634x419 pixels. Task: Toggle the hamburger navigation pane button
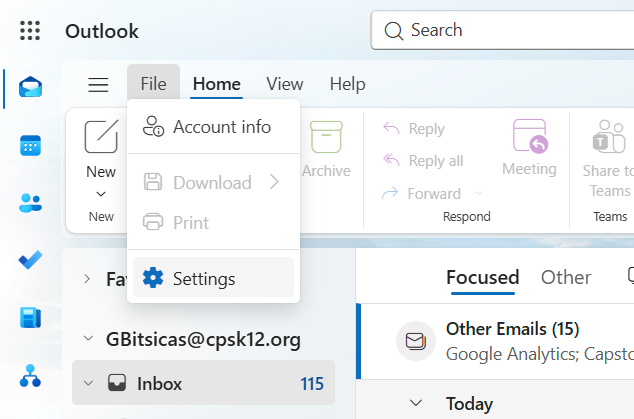pyautogui.click(x=98, y=85)
